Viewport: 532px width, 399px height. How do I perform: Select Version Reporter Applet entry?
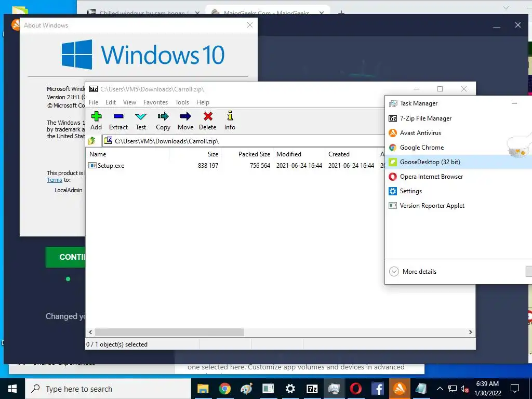[458, 206]
